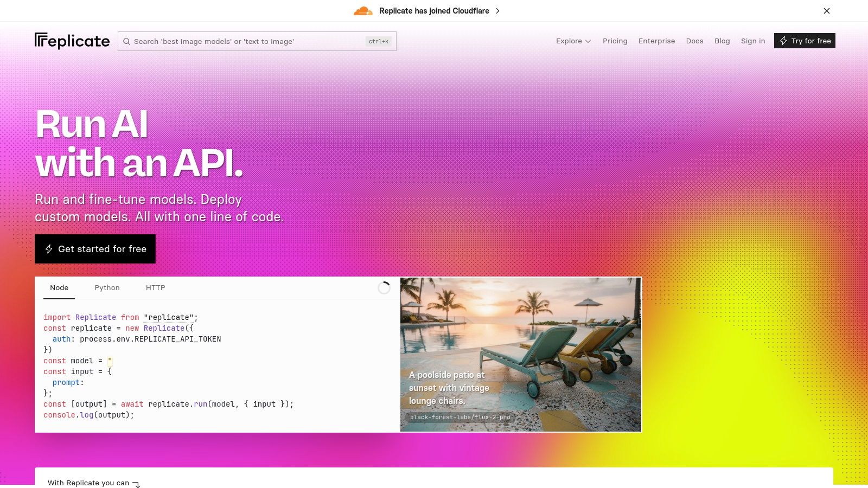Click the lightning icon on Get started button
This screenshot has height=488, width=868.
[x=49, y=249]
